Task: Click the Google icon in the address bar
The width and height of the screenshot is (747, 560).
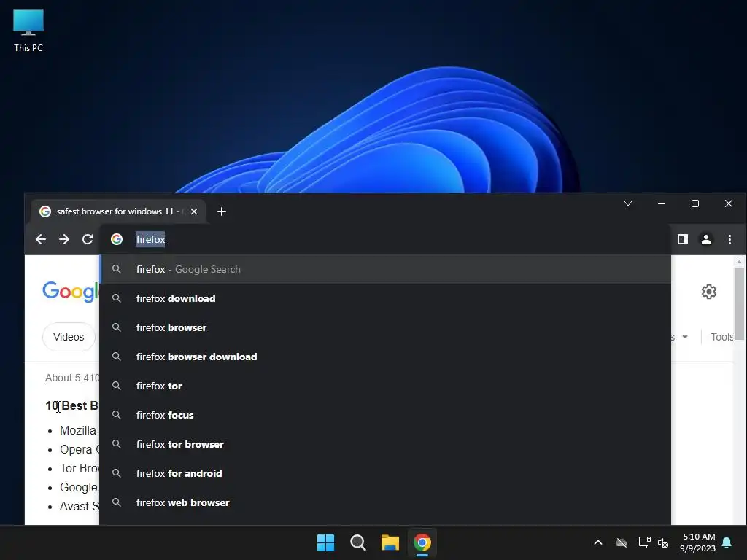Action: click(x=117, y=239)
